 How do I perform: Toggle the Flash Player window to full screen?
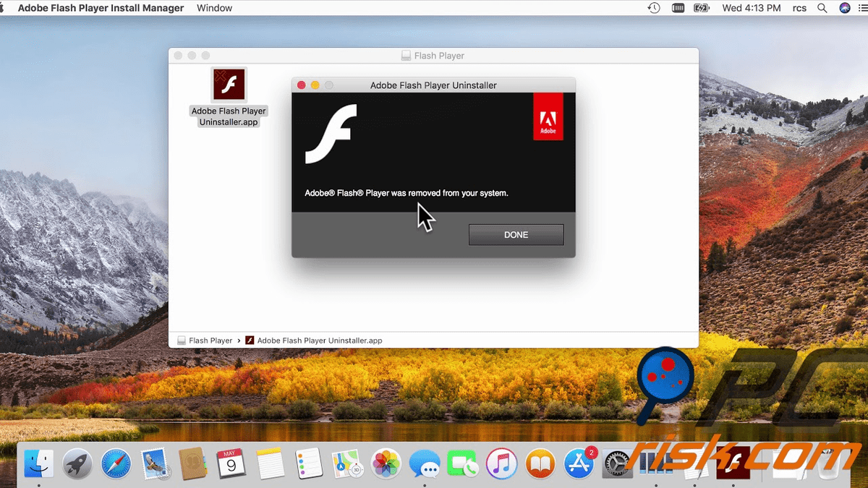tap(206, 55)
